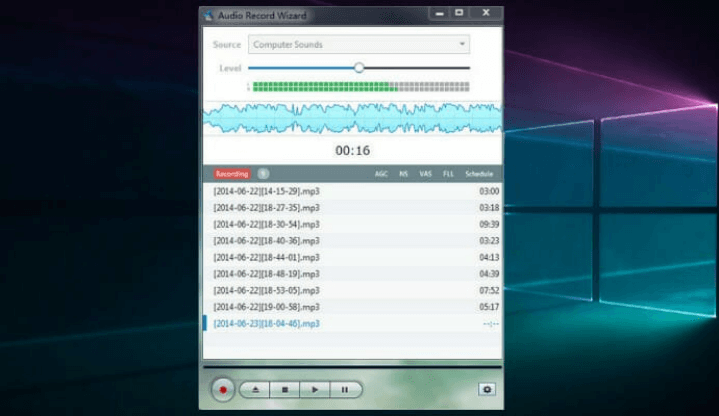Image resolution: width=719 pixels, height=416 pixels.
Task: Click the blue waveform display
Action: click(353, 118)
